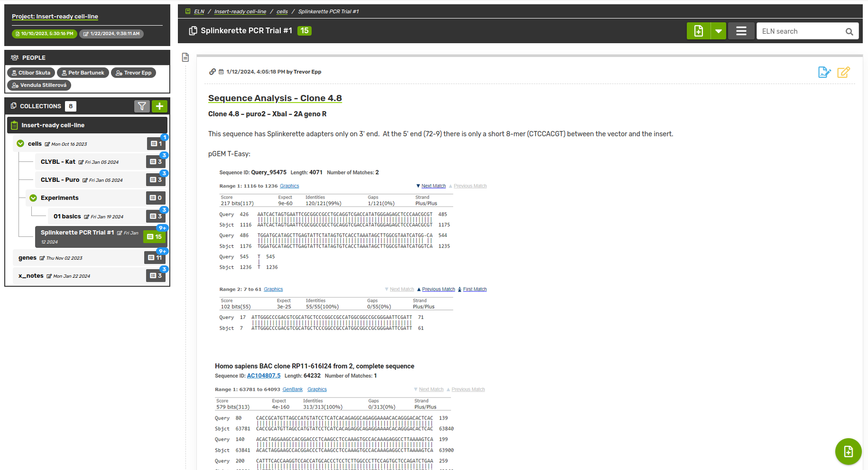The image size is (868, 470).
Task: Click the entry permalink chain icon
Action: (x=212, y=72)
